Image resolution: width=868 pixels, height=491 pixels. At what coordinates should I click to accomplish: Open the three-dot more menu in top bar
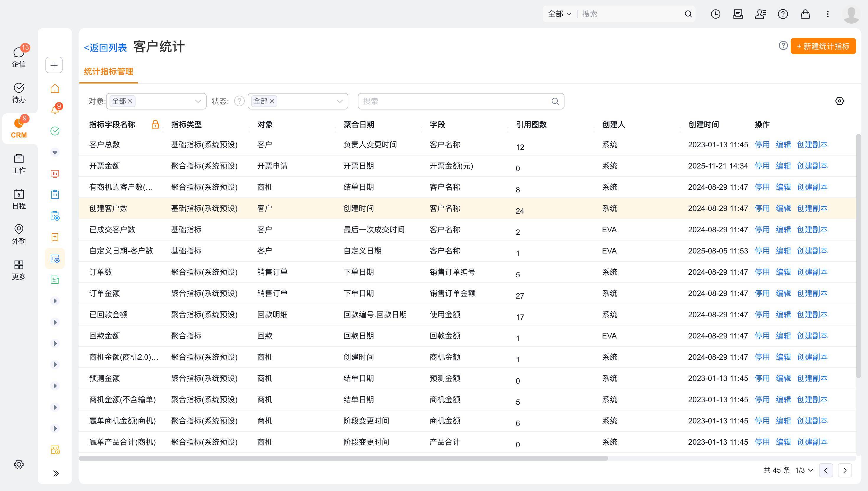point(828,14)
